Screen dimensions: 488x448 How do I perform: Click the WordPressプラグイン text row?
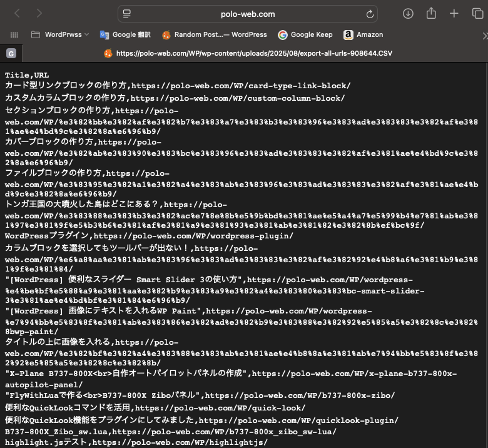coord(48,236)
